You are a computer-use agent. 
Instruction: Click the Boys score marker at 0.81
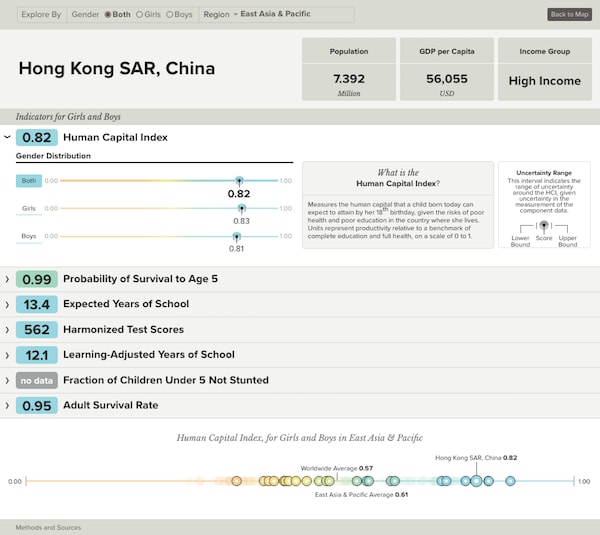tap(236, 236)
